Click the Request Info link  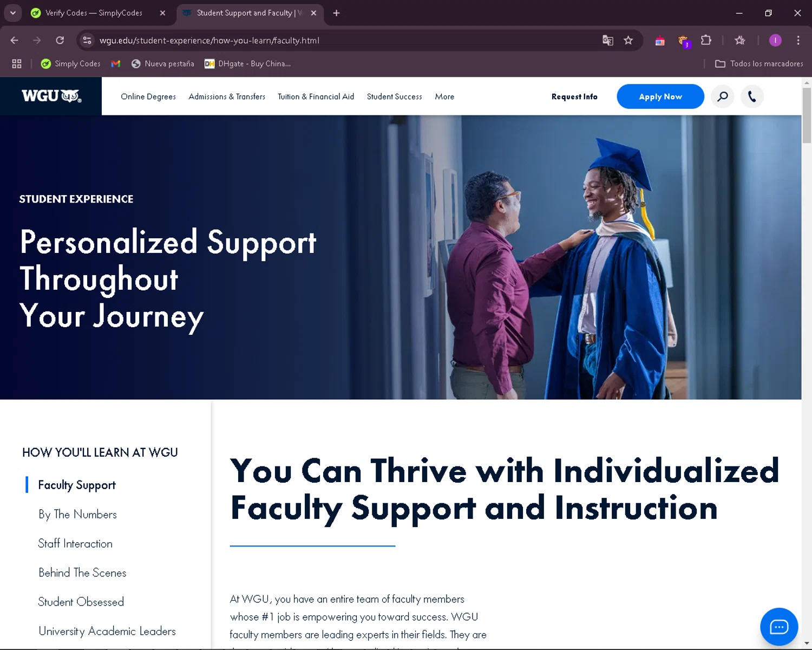pyautogui.click(x=574, y=96)
